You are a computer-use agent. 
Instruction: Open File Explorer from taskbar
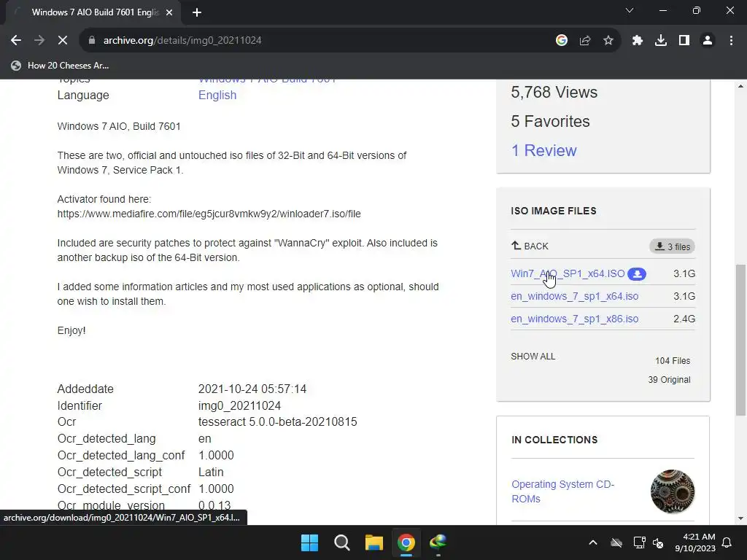tap(374, 542)
